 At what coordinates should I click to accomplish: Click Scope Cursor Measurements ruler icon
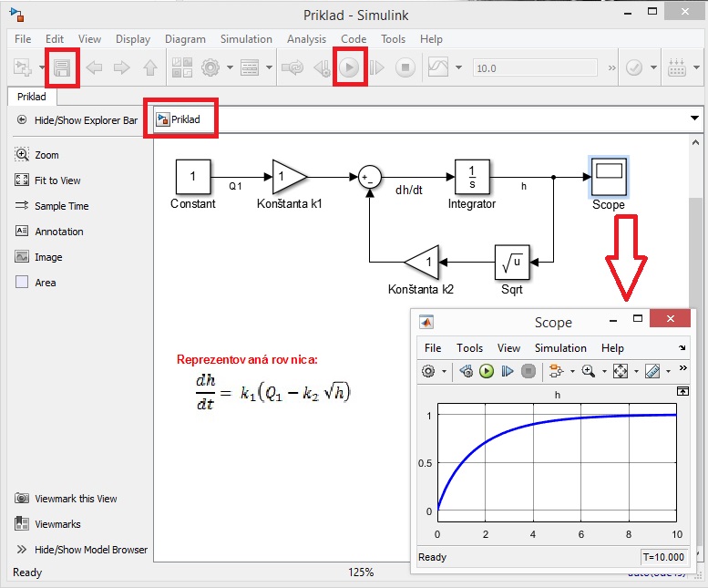tap(652, 371)
